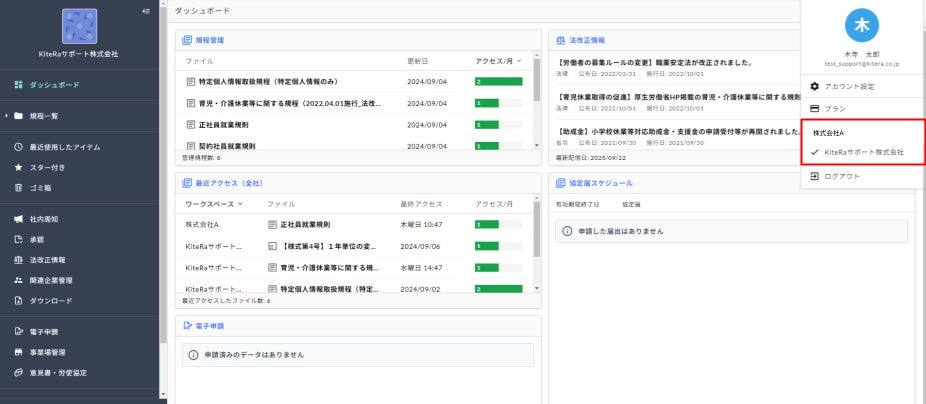Screen dimensions: 926x404
Task: Click the 株式会社A workspace cell
Action: tap(203, 224)
